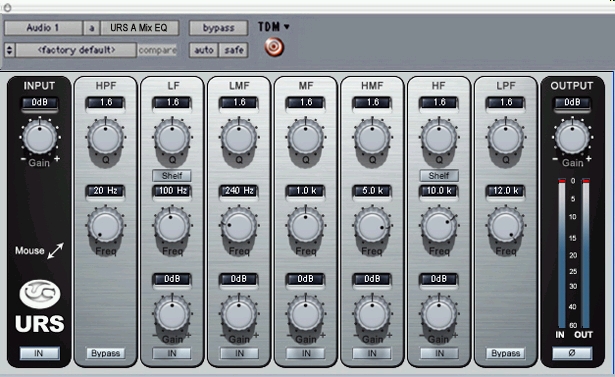Click the MF 0dB gain value field

306,279
